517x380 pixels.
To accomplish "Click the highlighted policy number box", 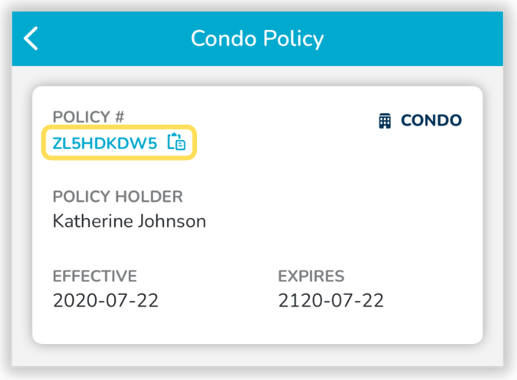I will 119,142.
